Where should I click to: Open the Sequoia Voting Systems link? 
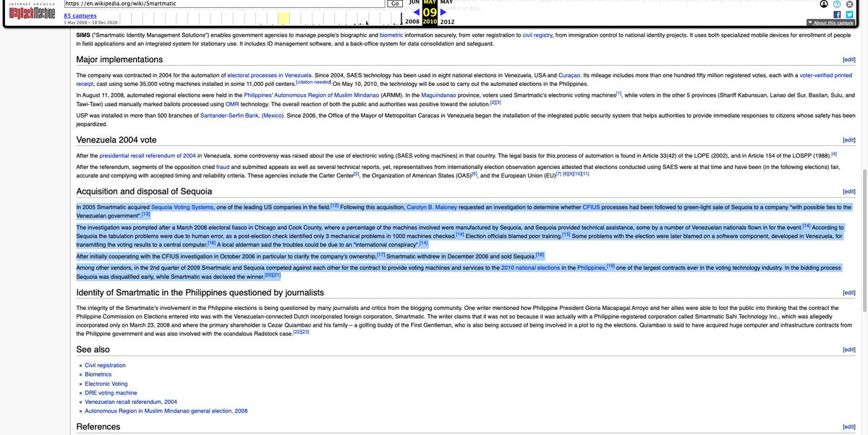[x=182, y=207]
